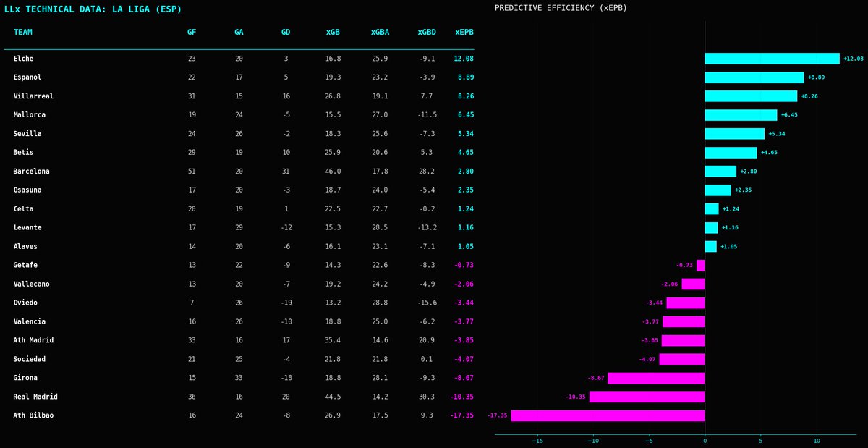Click the -0.73 bar value label
The width and height of the screenshot is (868, 448).
pos(684,266)
